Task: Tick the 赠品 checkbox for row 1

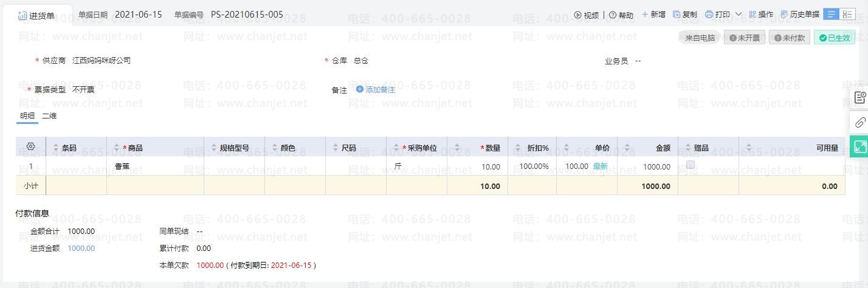Action: (691, 165)
